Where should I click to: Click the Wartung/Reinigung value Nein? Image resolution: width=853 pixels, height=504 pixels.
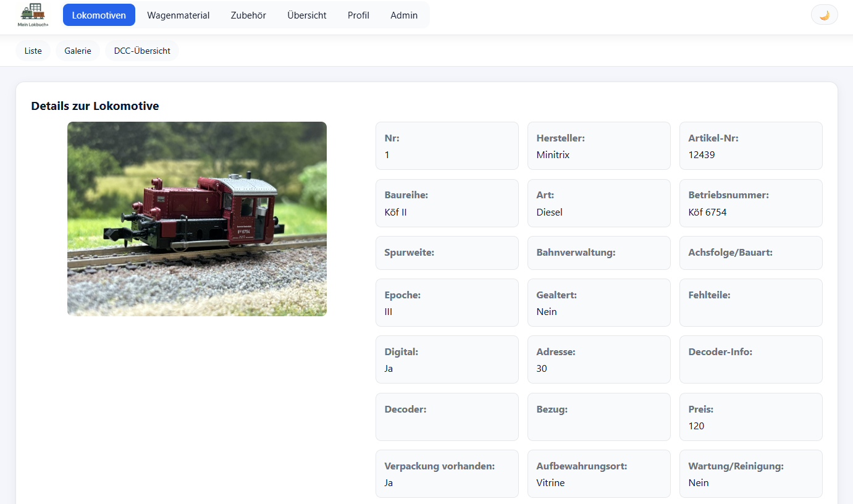(699, 482)
